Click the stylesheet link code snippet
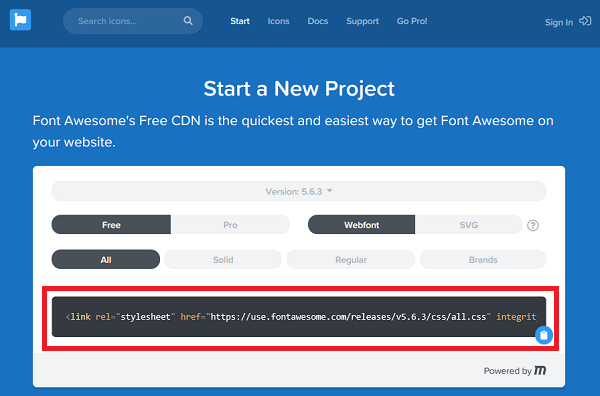The height and width of the screenshot is (396, 600). coord(299,317)
